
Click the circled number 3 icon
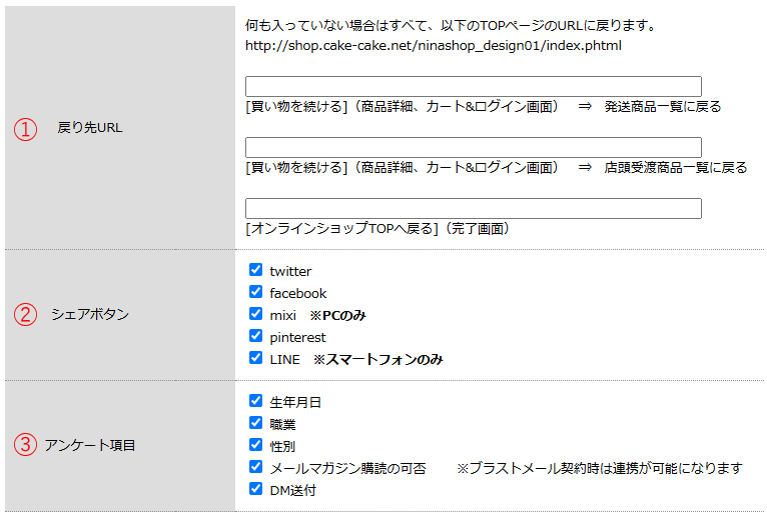pos(25,445)
